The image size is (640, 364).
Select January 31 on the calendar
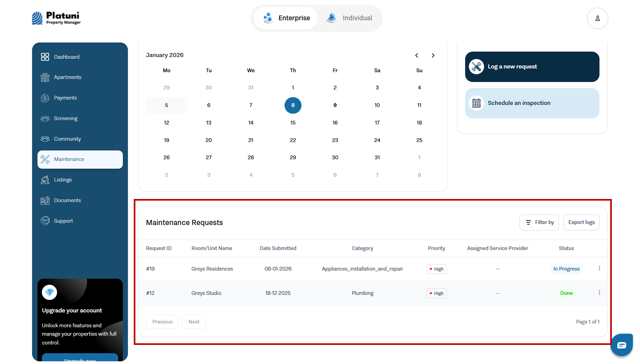point(377,158)
